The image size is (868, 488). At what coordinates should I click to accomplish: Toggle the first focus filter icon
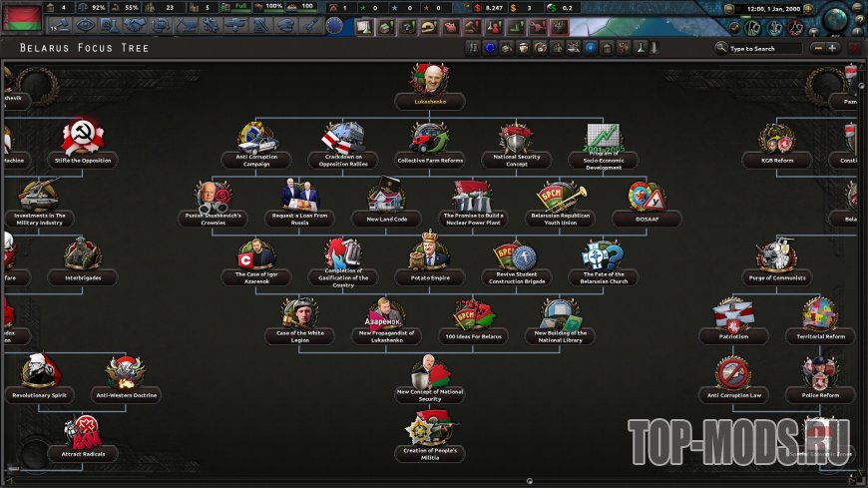(x=472, y=48)
